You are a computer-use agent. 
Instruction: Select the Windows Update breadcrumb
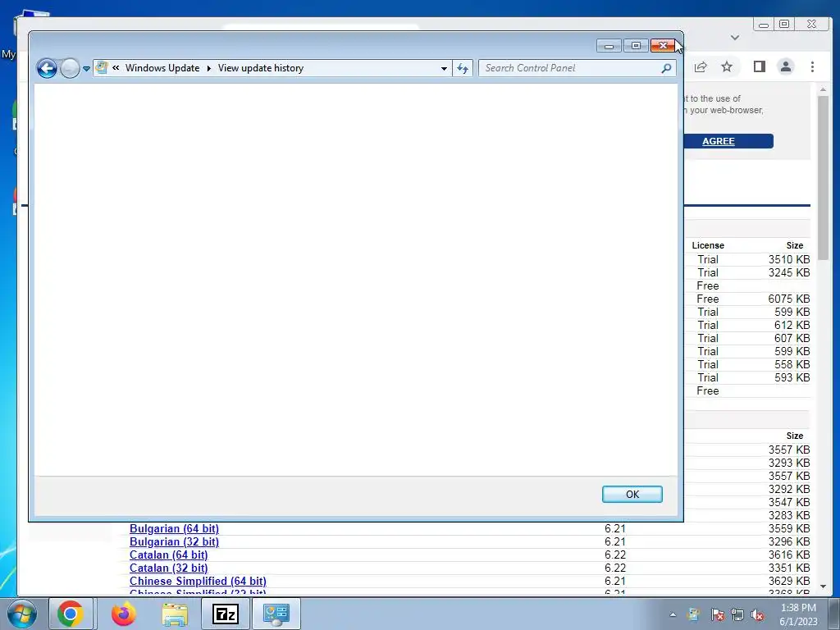click(162, 68)
